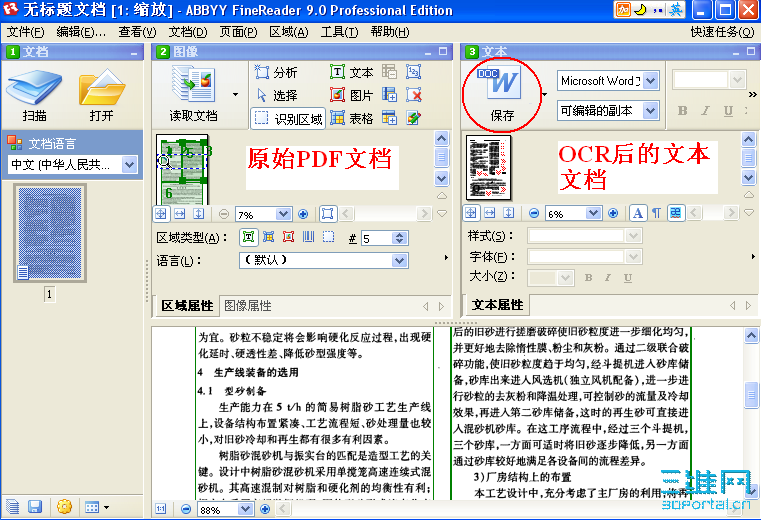Viewport: 761px width, 520px height.
Task: Click zoom-in plus beside 88%
Action: (265, 509)
